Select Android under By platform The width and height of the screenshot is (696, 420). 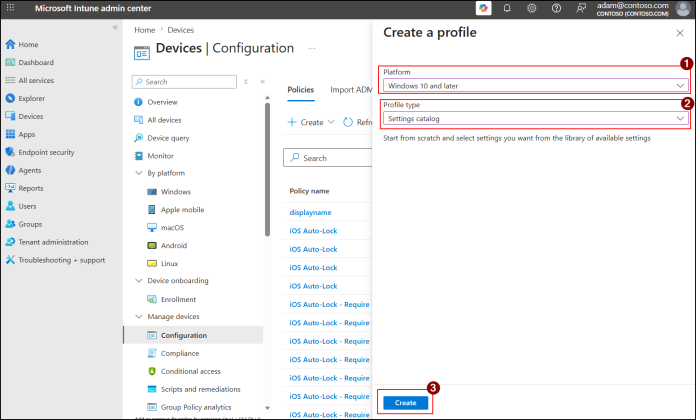coord(174,246)
